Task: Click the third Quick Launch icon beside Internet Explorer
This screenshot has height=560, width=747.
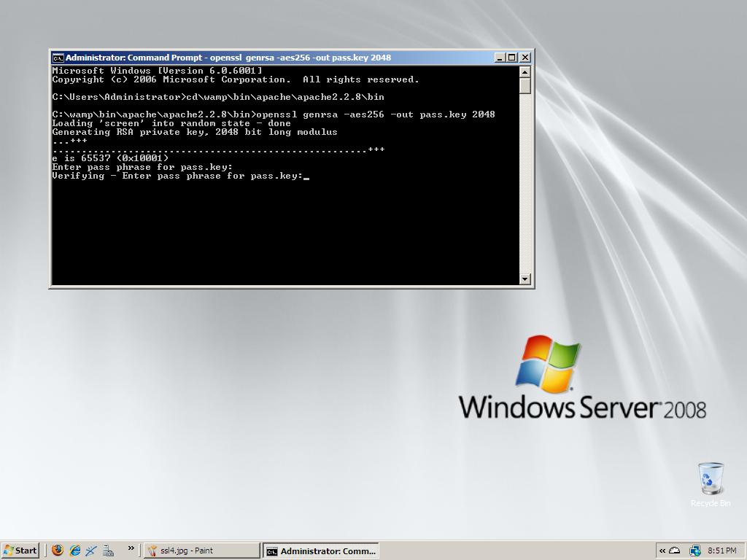Action: [x=91, y=551]
